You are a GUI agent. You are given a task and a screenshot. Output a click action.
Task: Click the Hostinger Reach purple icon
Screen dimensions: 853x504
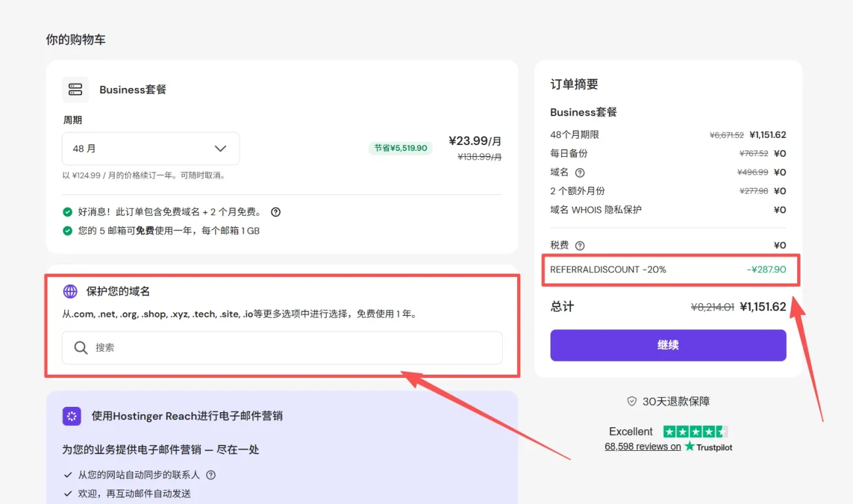pos(72,416)
